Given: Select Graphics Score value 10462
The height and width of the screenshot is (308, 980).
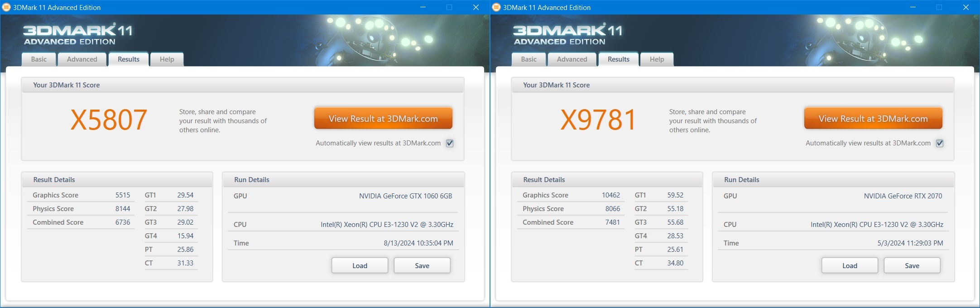Looking at the screenshot, I should [x=611, y=195].
